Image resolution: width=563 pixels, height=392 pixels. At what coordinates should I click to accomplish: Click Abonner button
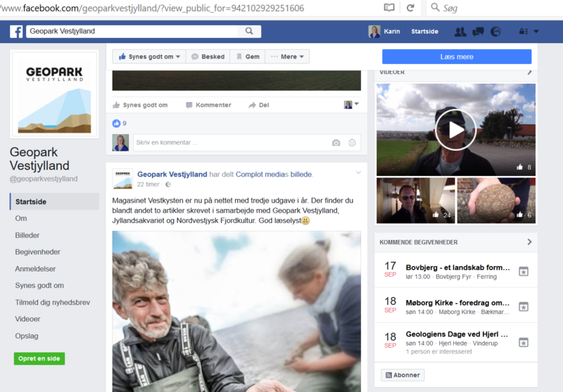(403, 375)
